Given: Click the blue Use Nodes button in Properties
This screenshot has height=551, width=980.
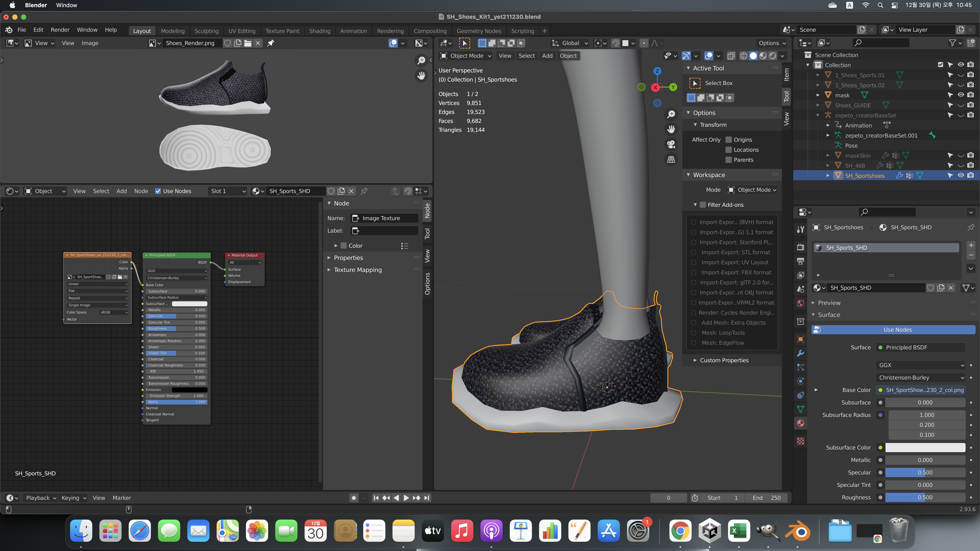Looking at the screenshot, I should coord(894,330).
